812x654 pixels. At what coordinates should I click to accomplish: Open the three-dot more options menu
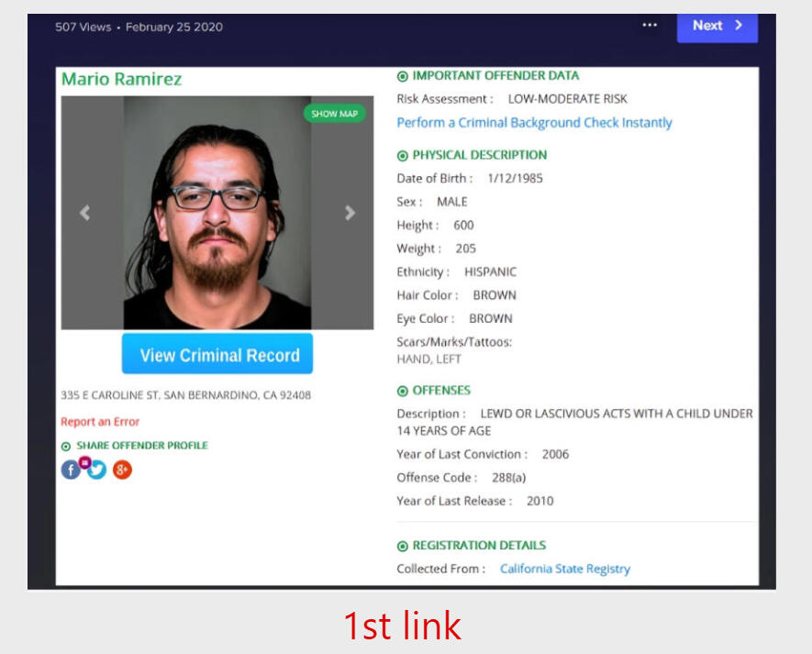(x=650, y=25)
